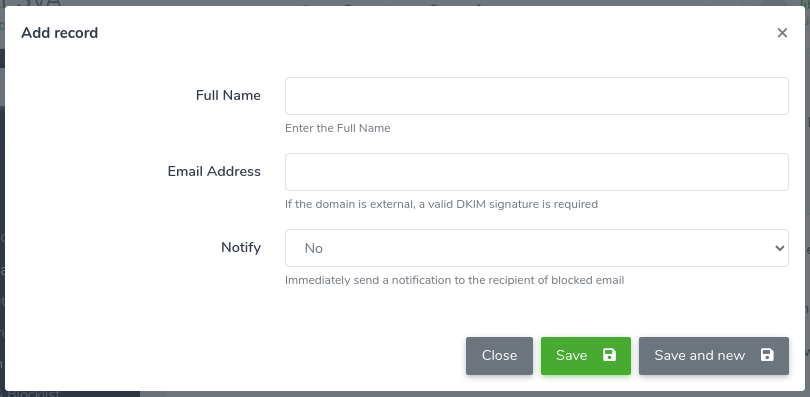Click the Save and new button

click(714, 356)
